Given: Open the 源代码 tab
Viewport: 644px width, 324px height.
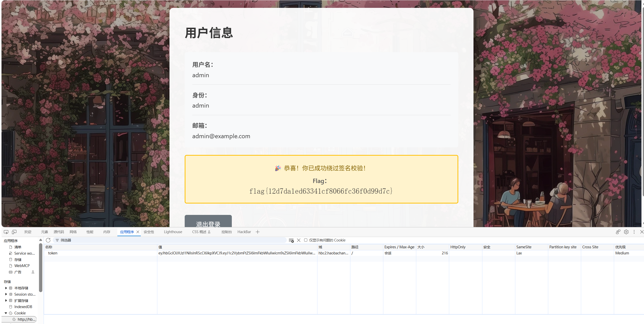Looking at the screenshot, I should 59,232.
